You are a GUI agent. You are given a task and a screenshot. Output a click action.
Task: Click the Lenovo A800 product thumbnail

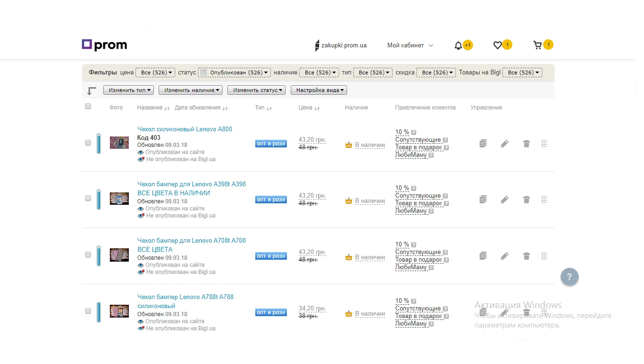(119, 143)
